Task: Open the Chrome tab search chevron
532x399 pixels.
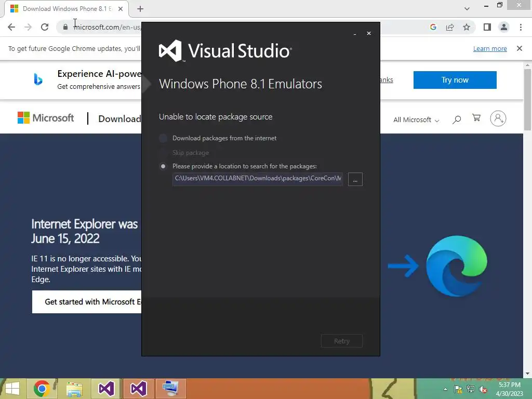Action: pyautogui.click(x=467, y=9)
